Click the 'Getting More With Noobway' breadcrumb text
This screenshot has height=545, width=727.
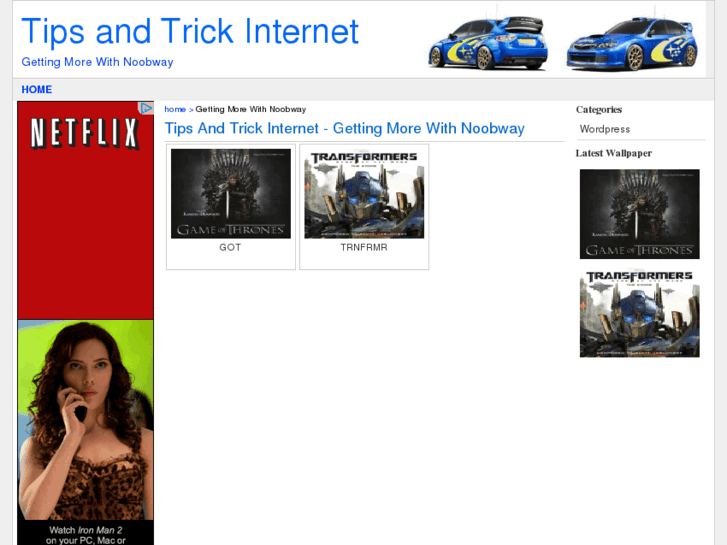[251, 109]
